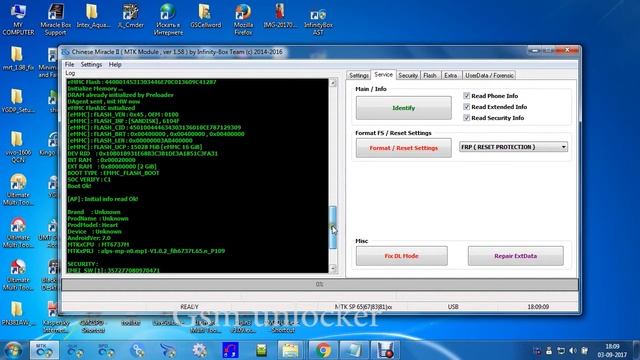
Task: Open the mrt_1.98_fix folder icon
Action: (18, 58)
